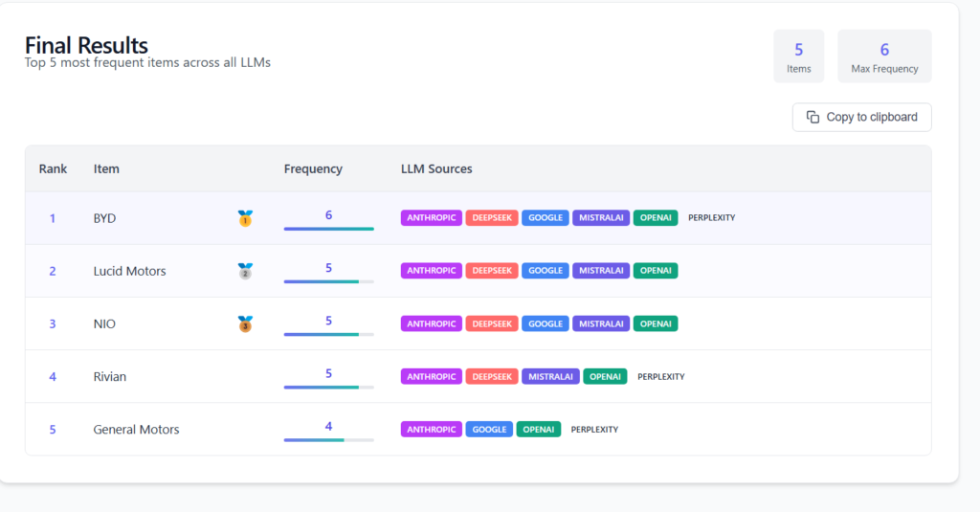Click the DEEPSEEK tag in NIO row
This screenshot has height=512, width=980.
[x=492, y=323]
